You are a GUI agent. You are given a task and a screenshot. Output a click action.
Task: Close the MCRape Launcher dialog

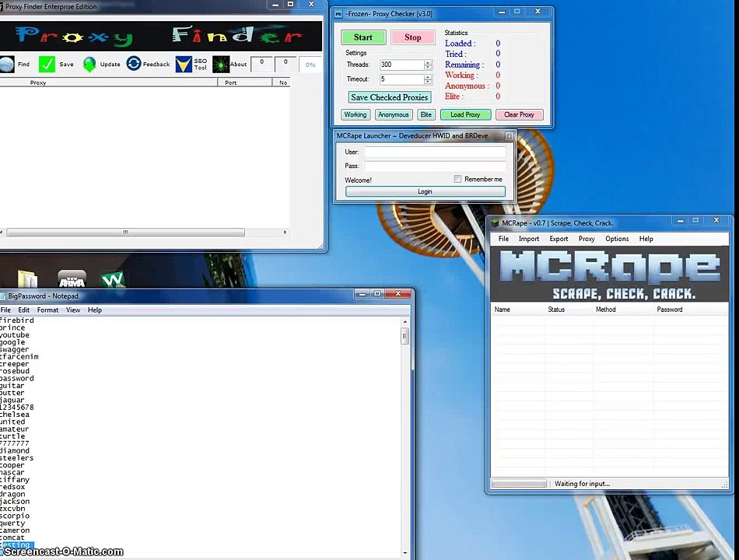[509, 136]
